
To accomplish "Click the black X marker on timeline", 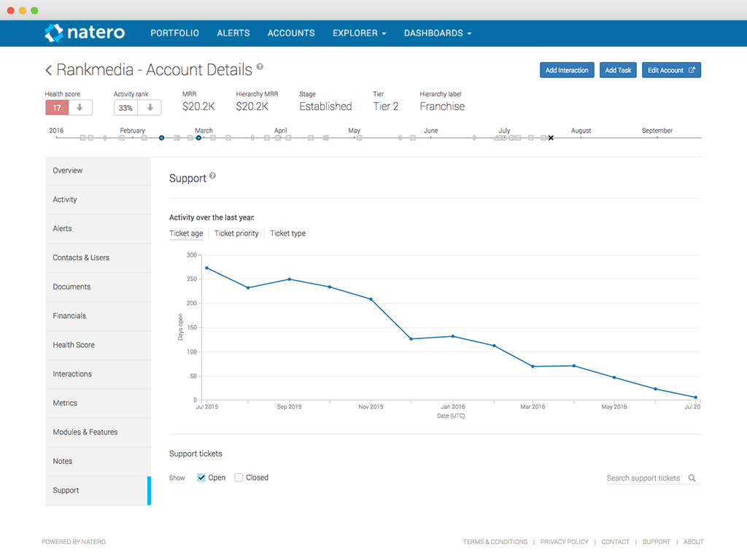I will (551, 138).
